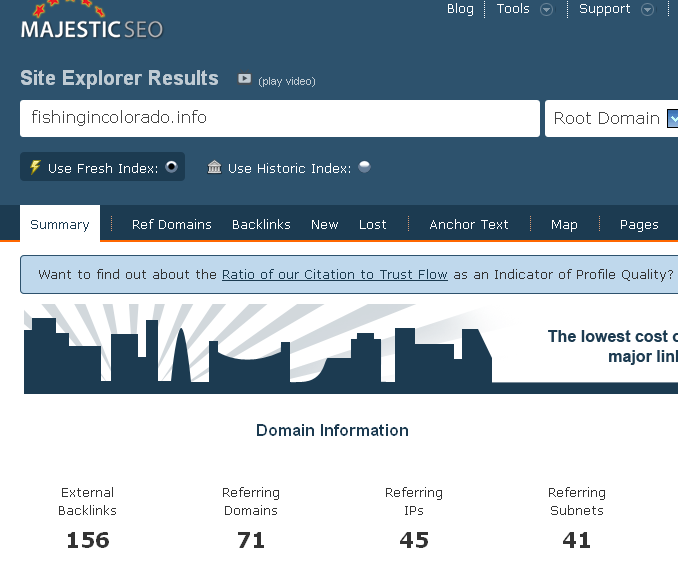Open the Pages tab

[639, 224]
